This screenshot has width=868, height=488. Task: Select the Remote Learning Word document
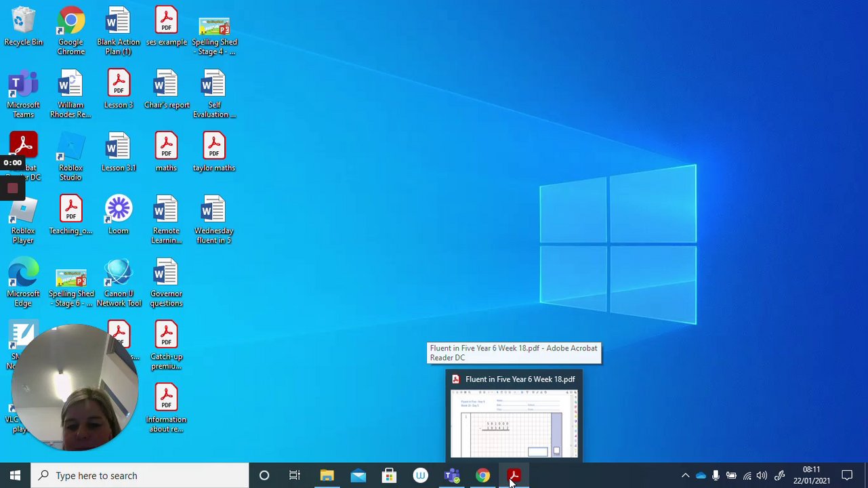click(166, 220)
